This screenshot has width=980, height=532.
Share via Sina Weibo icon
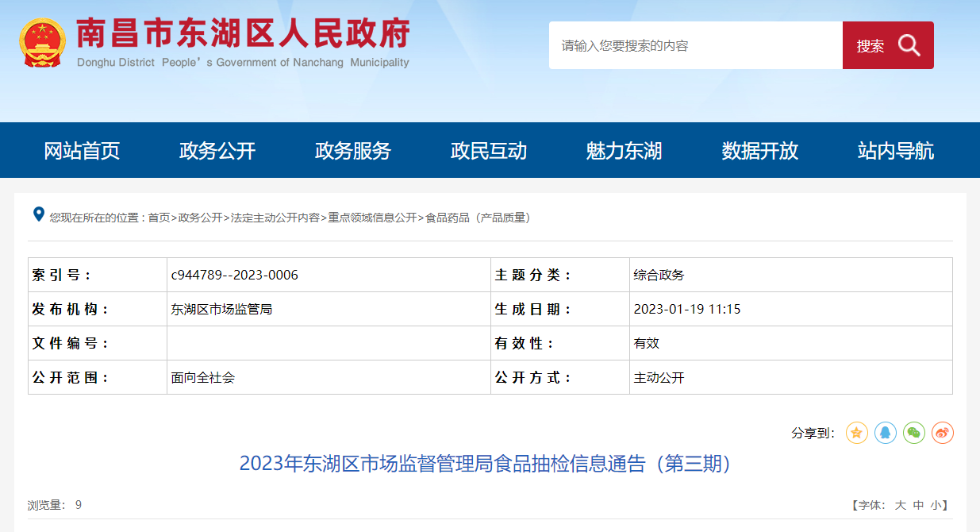(942, 433)
